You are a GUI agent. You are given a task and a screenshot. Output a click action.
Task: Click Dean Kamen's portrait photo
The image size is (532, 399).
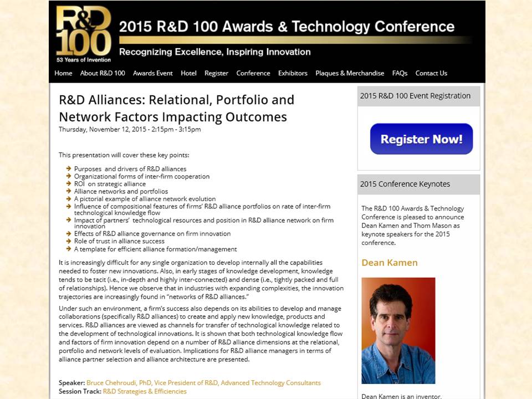pos(398,331)
